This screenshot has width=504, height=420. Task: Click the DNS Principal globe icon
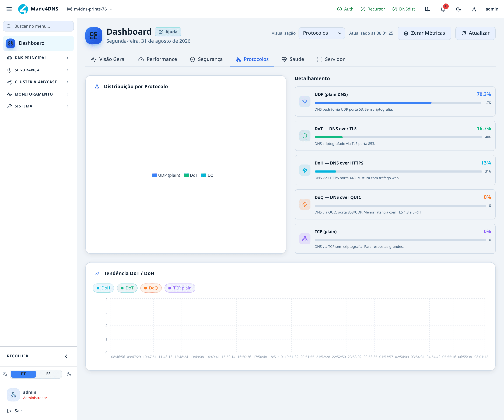pyautogui.click(x=9, y=58)
